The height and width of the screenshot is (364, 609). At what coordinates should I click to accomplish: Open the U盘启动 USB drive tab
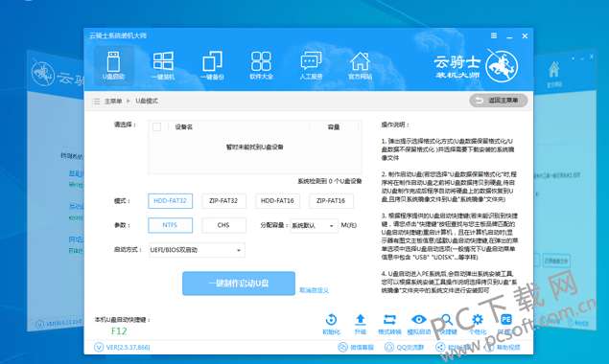point(113,65)
